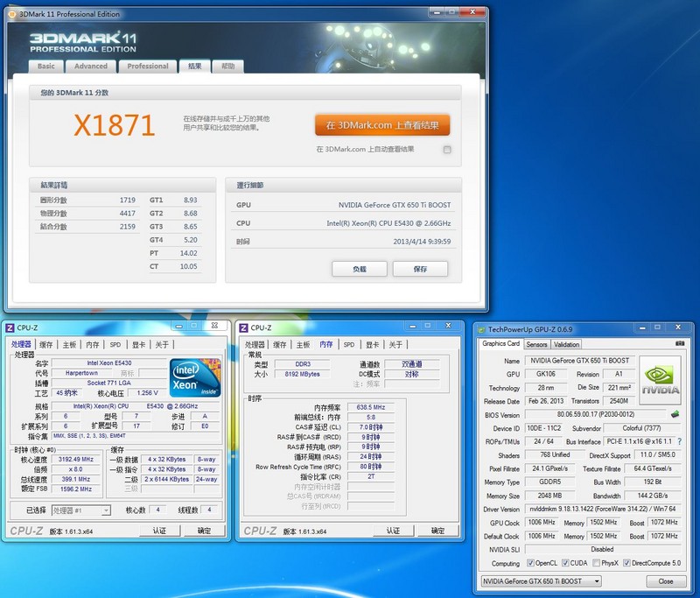700x598 pixels.
Task: Toggle the CUDA checkbox in GPU-Z
Action: 565,563
